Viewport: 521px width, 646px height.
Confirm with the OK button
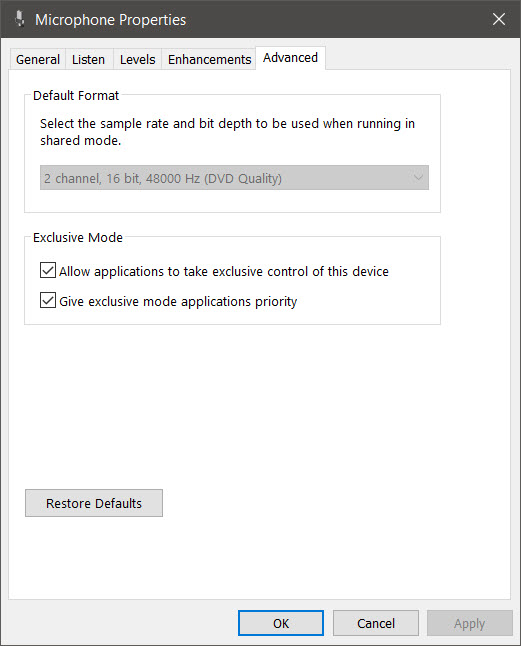pyautogui.click(x=281, y=623)
